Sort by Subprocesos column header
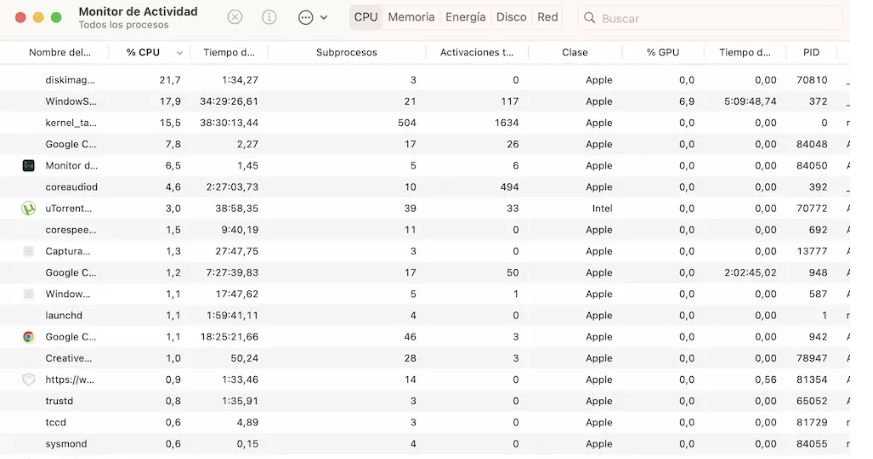Viewport: 873px width, 459px height. [x=346, y=52]
